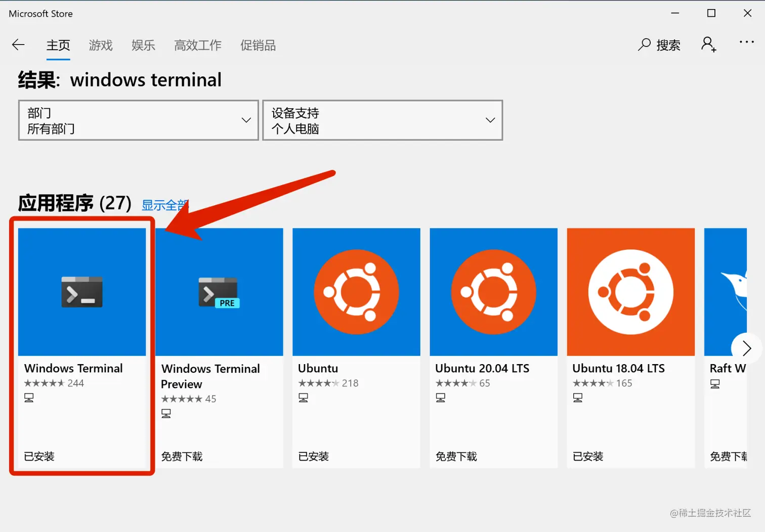Screen dimensions: 765x532
Task: Click the Ubuntu 20.04 LTS title
Action: (x=482, y=368)
